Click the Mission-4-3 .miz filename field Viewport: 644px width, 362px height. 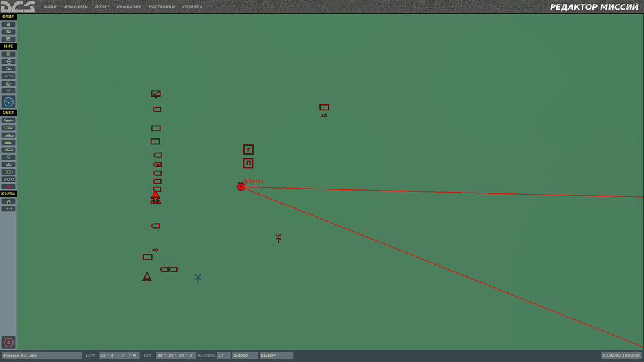click(42, 356)
